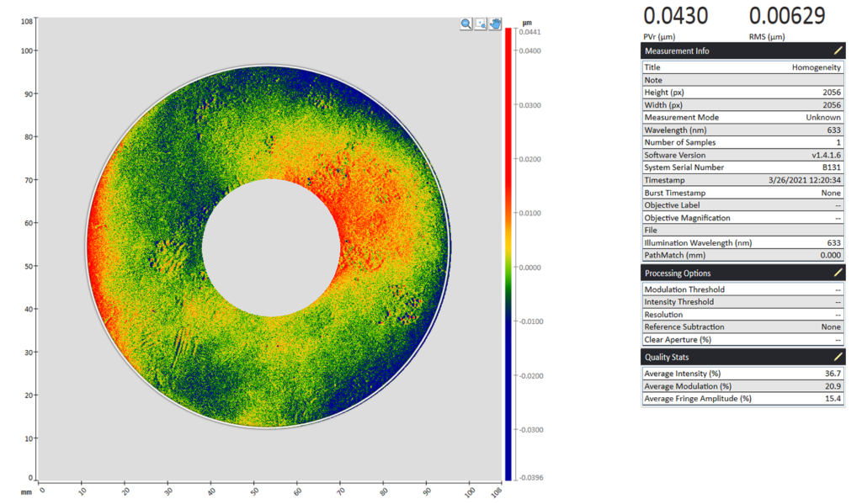
Task: Click the Note field to add a note
Action: (741, 79)
